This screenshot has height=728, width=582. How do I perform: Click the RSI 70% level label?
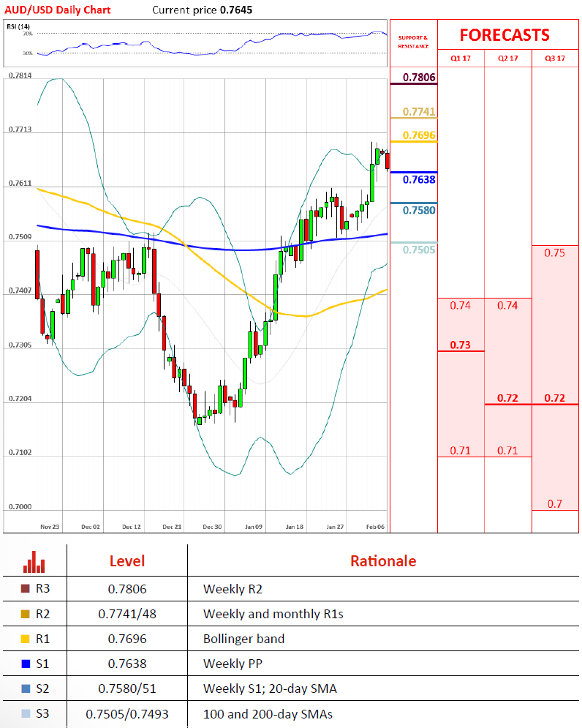(x=27, y=34)
